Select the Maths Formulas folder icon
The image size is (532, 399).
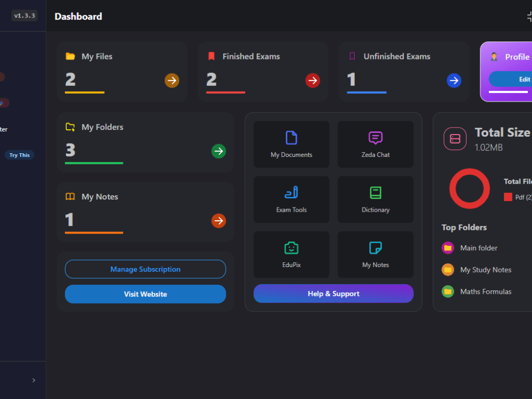click(448, 292)
